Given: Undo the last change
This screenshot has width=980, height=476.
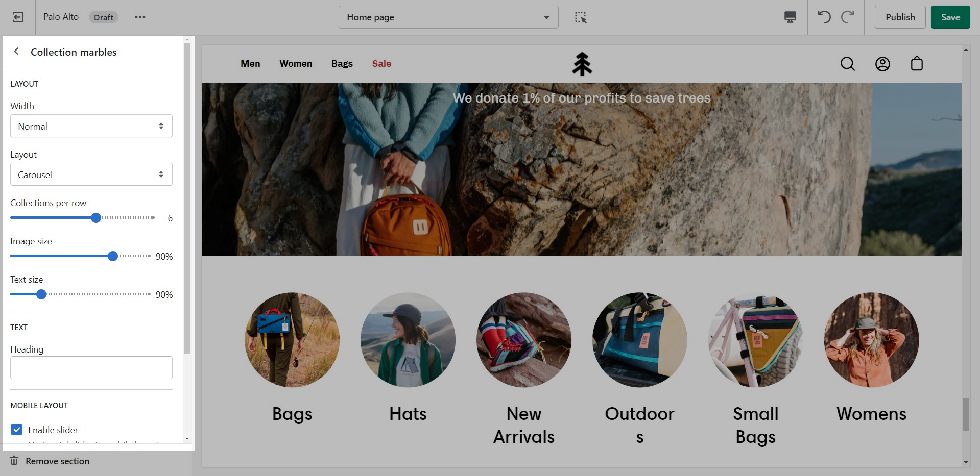Looking at the screenshot, I should click(x=824, y=17).
